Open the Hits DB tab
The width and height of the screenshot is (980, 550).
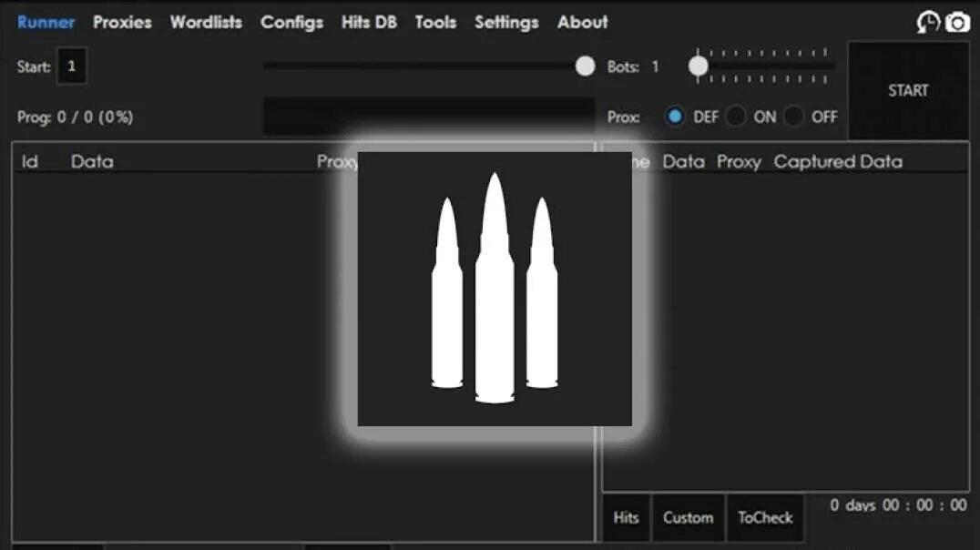coord(369,23)
